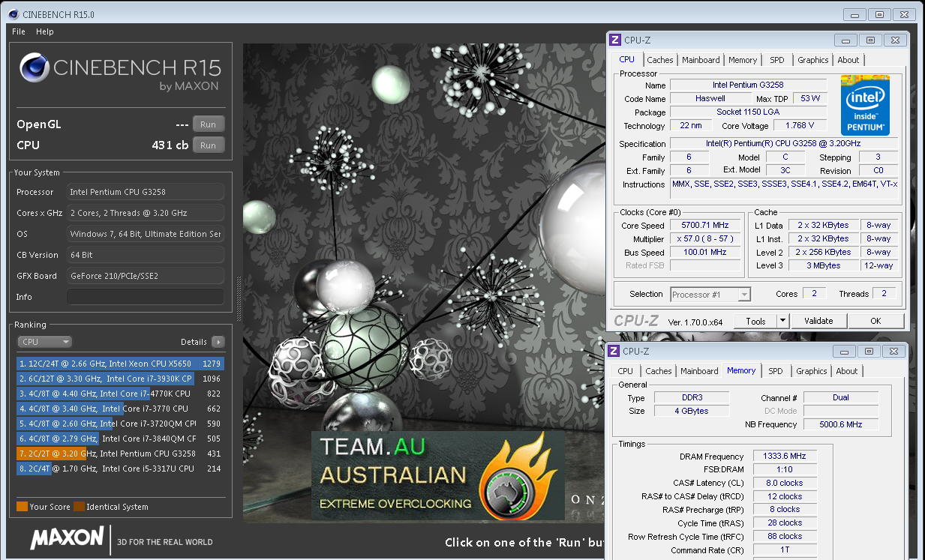Maximize the Cinebench window
This screenshot has width=925, height=560.
pos(881,14)
